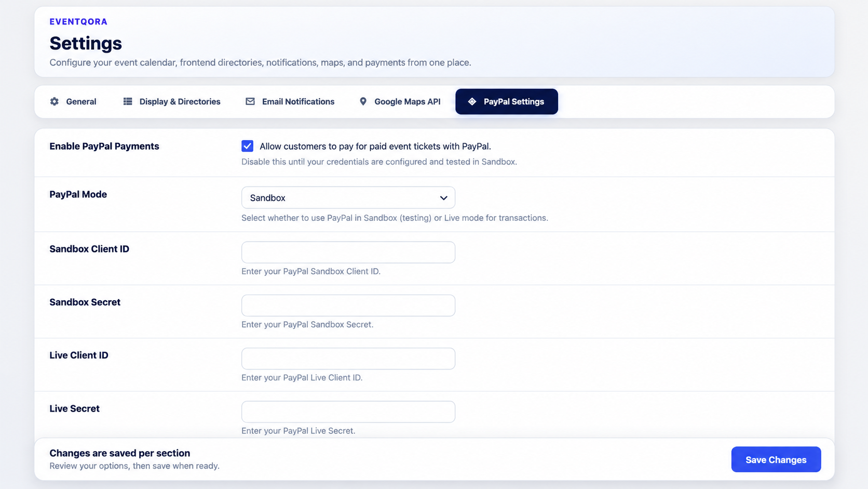The image size is (868, 489).
Task: Click 'Enter your PayPal Sandbox Secret.' hint
Action: [x=307, y=324]
